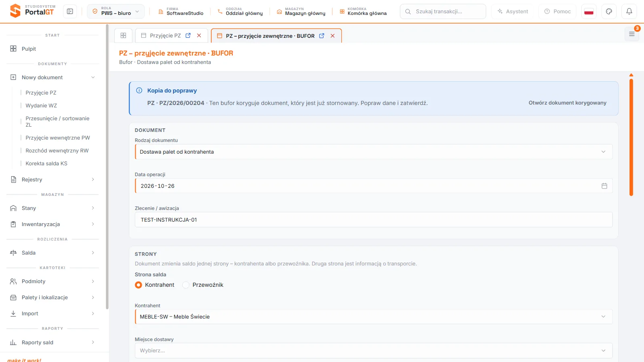Expand the Salda menu

[x=53, y=253]
